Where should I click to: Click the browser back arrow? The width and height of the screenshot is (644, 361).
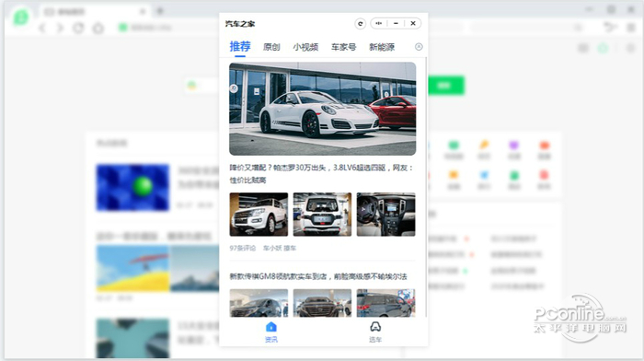42,28
